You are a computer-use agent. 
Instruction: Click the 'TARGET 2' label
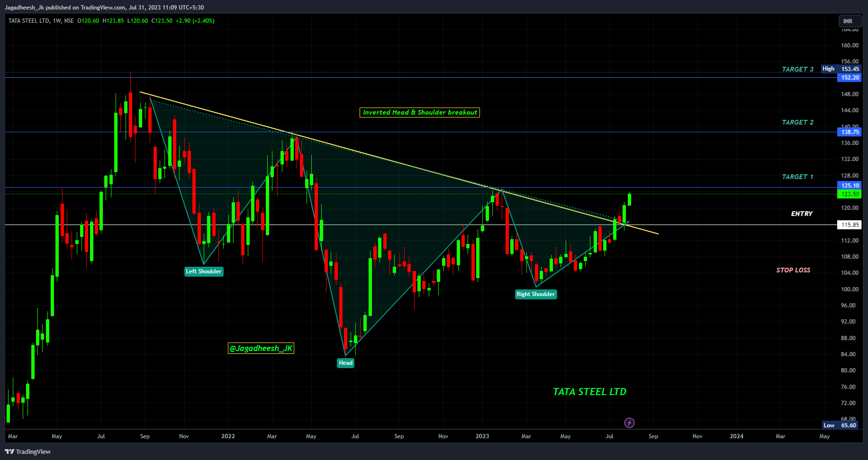[x=797, y=122]
